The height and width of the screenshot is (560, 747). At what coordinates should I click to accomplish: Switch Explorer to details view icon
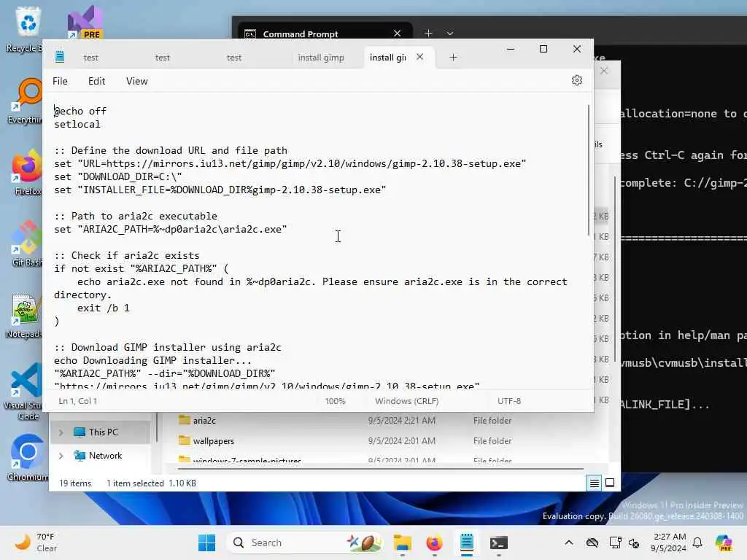pyautogui.click(x=594, y=483)
